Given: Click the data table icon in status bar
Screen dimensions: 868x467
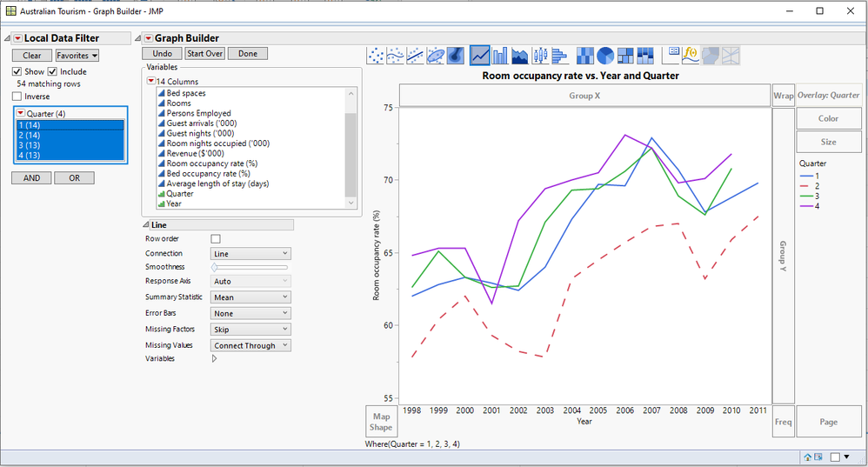Looking at the screenshot, I should (818, 457).
